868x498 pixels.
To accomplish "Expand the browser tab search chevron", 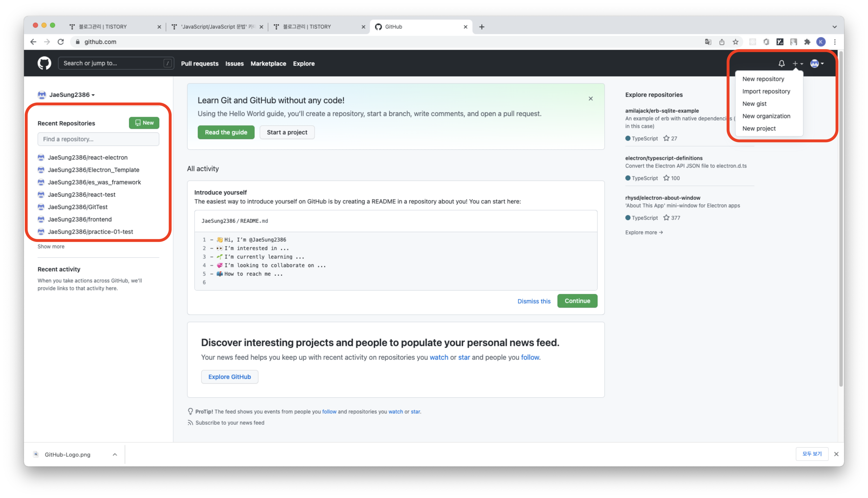I will (834, 27).
